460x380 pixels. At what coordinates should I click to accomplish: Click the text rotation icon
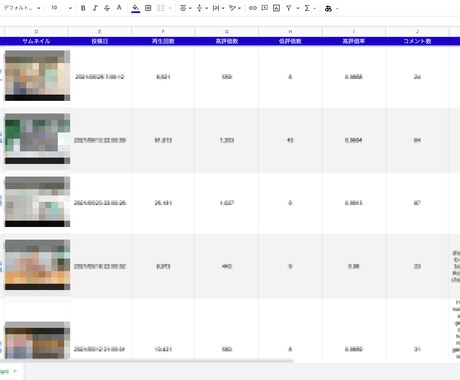(x=232, y=8)
